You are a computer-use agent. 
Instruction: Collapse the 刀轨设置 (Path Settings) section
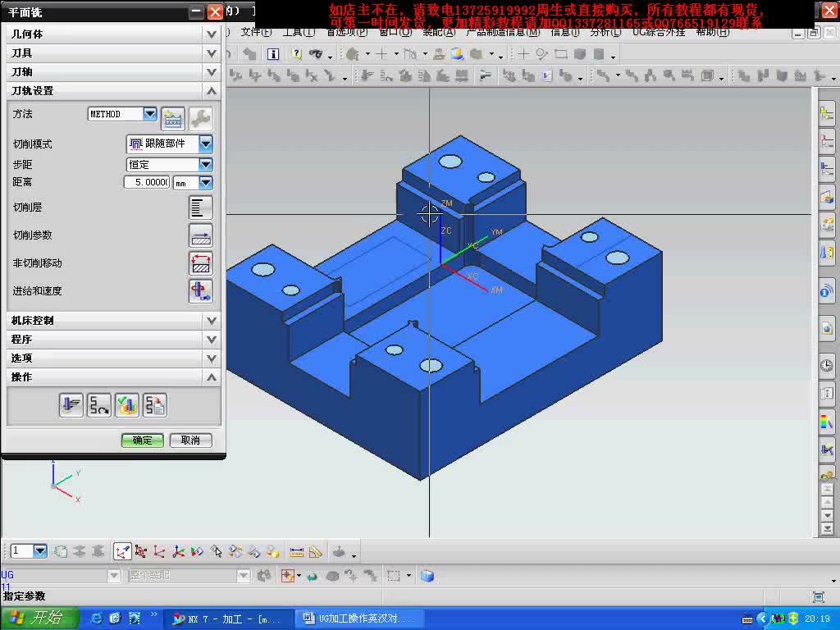coord(211,90)
